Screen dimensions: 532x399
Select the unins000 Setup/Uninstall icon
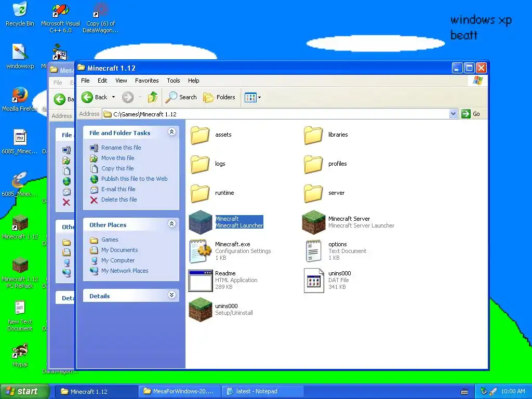(x=200, y=310)
